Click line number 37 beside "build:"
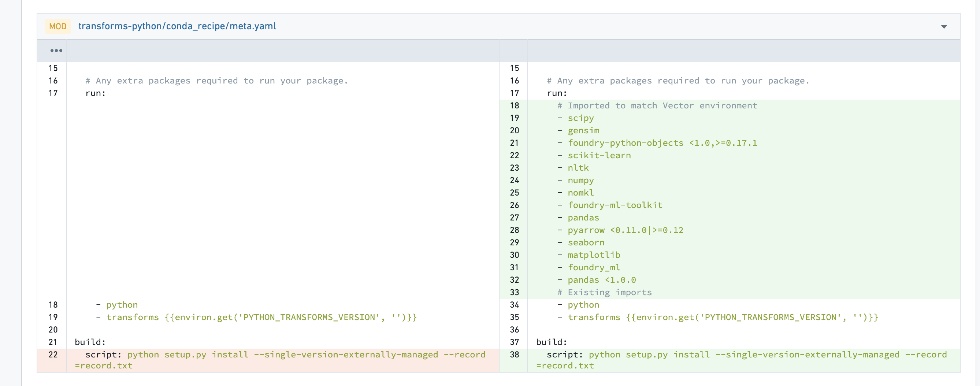Image resolution: width=980 pixels, height=386 pixels. [x=514, y=342]
